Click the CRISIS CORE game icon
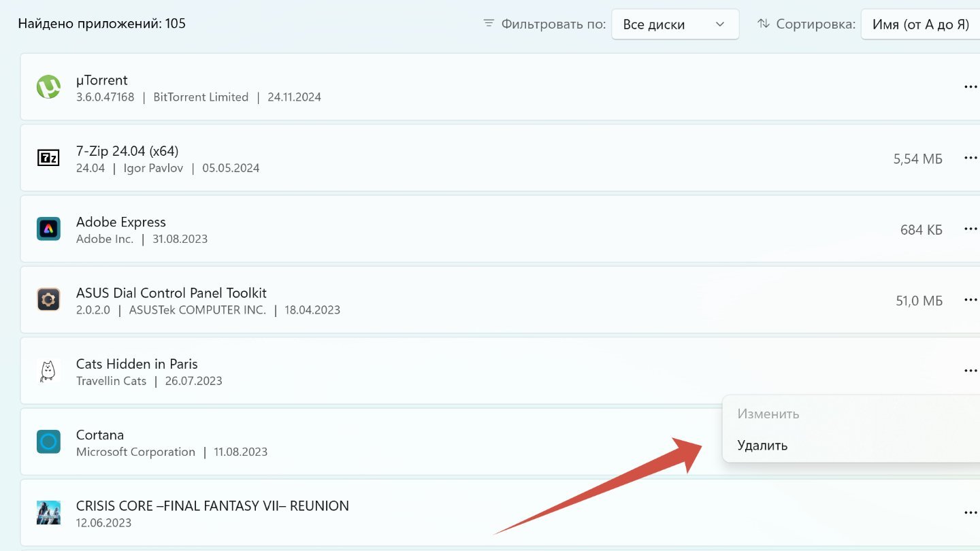The height and width of the screenshot is (551, 980). [48, 512]
